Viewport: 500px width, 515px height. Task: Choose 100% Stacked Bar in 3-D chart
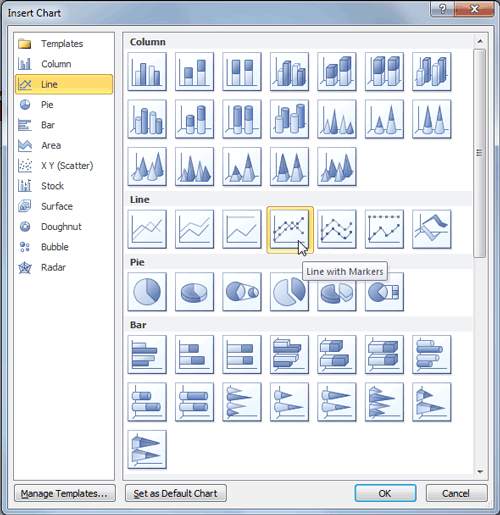point(384,355)
